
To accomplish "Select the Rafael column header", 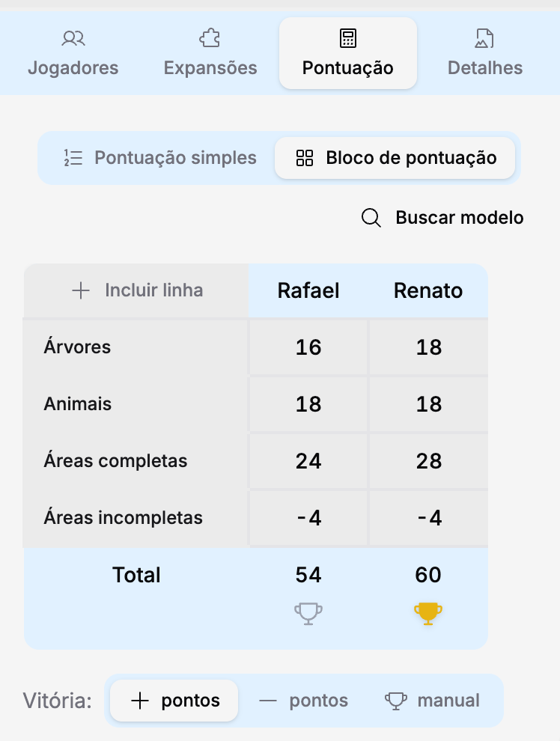I will tap(308, 290).
